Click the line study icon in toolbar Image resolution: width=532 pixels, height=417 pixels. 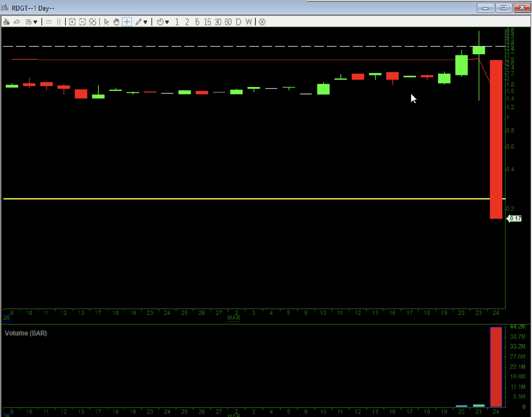(x=17, y=22)
